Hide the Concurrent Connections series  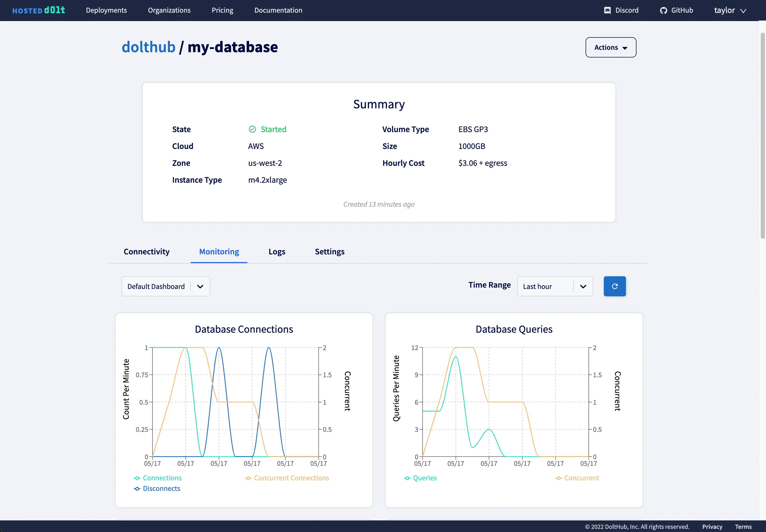291,478
